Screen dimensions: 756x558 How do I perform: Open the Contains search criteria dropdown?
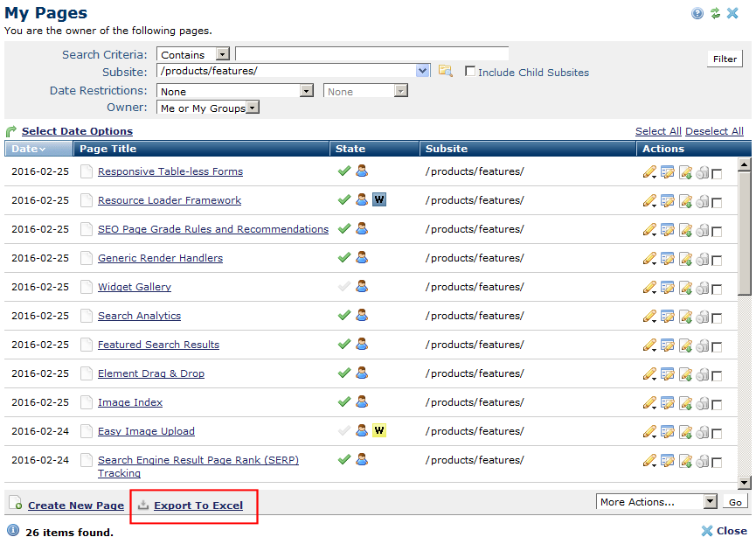pos(193,54)
